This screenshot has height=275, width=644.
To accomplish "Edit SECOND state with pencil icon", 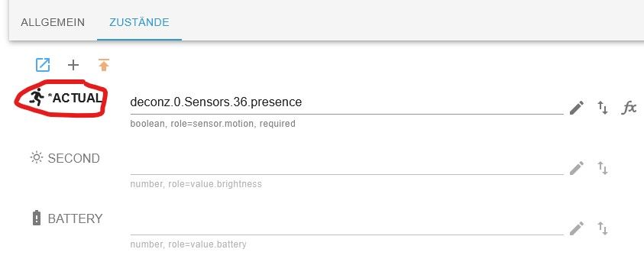I will pos(577,168).
